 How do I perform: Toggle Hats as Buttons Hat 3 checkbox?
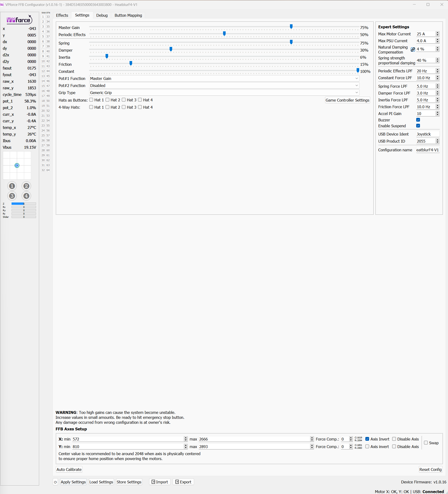pyautogui.click(x=124, y=100)
